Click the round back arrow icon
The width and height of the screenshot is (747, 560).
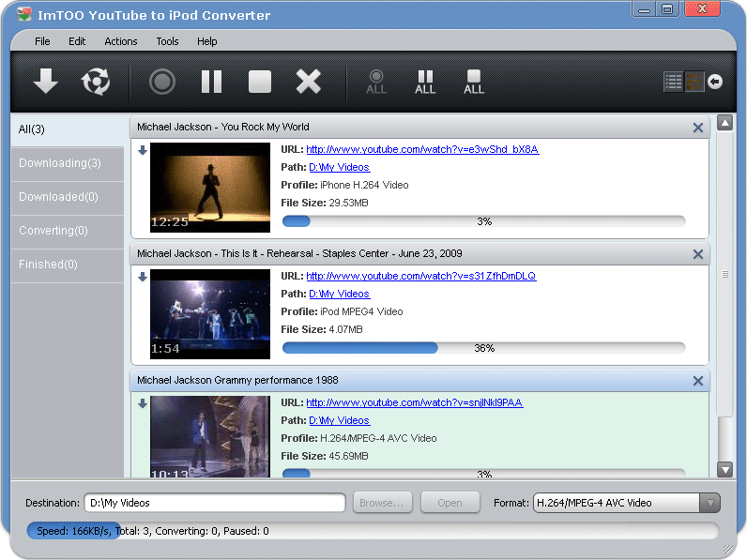click(x=714, y=82)
